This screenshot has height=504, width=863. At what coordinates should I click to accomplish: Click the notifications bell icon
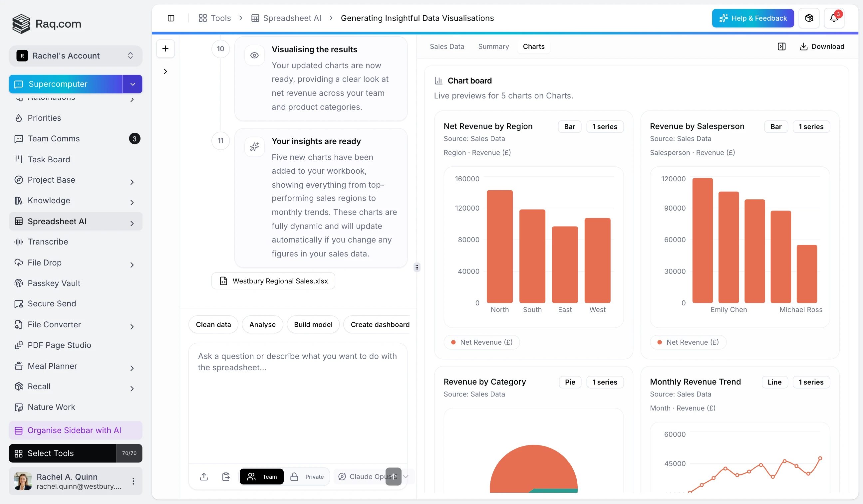834,18
